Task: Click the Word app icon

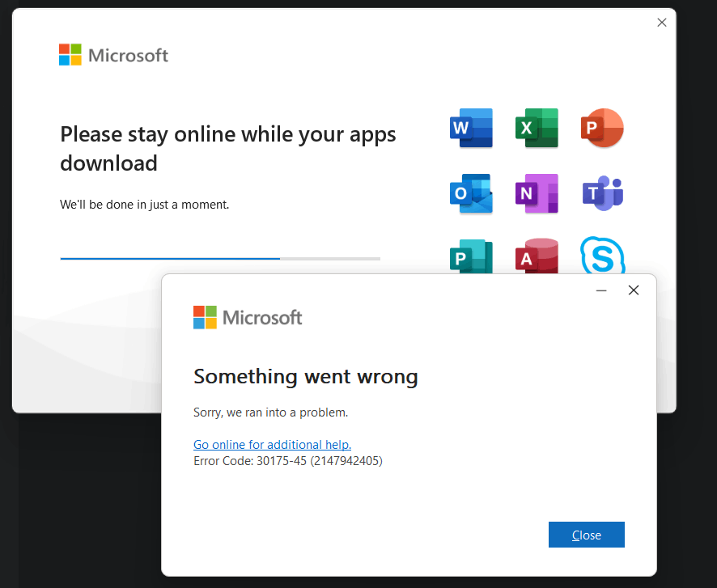Action: click(x=471, y=128)
